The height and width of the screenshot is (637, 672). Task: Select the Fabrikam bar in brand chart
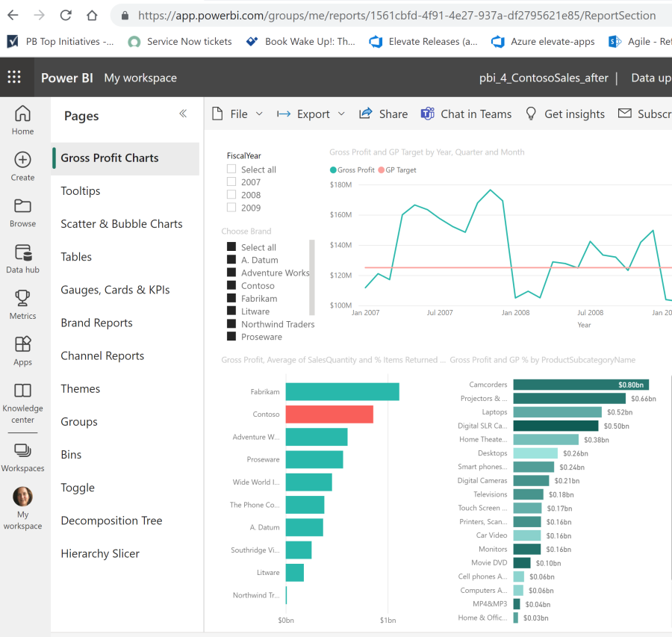point(343,392)
